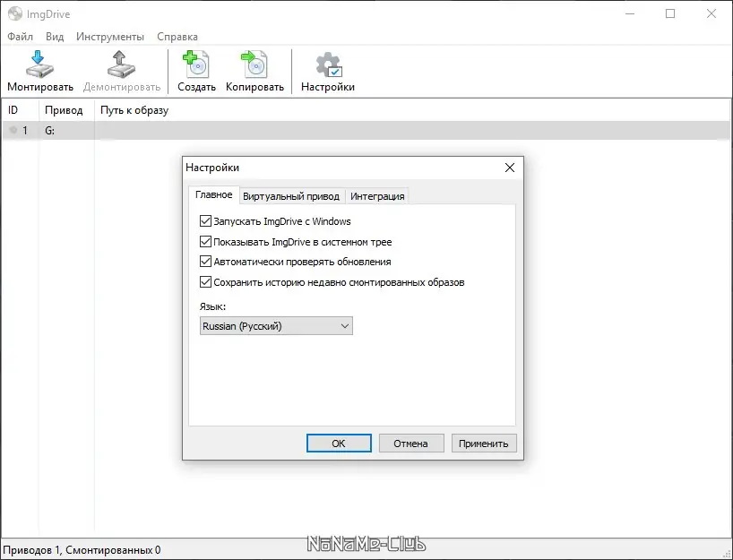733x560 pixels.
Task: Close the Настройки dialog
Action: pyautogui.click(x=510, y=168)
